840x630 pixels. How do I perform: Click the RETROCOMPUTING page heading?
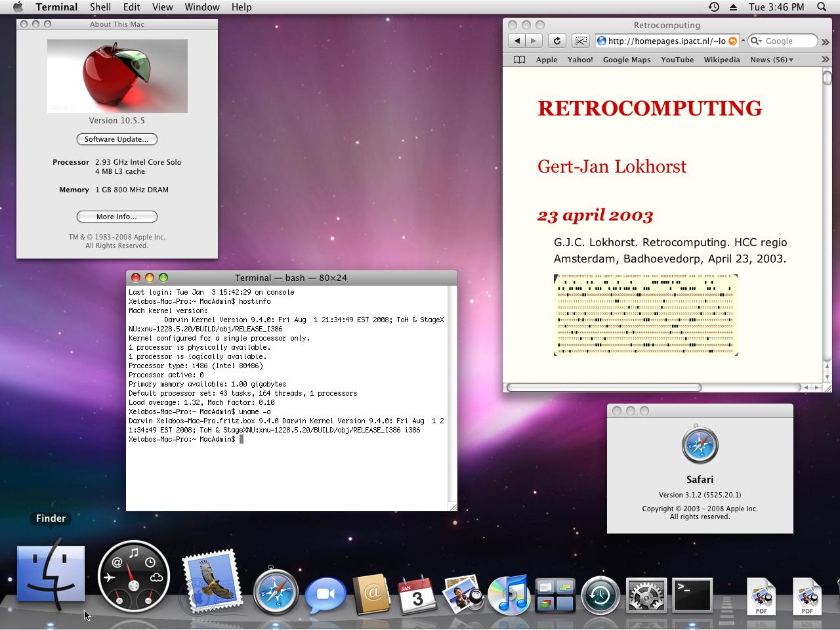pos(650,108)
